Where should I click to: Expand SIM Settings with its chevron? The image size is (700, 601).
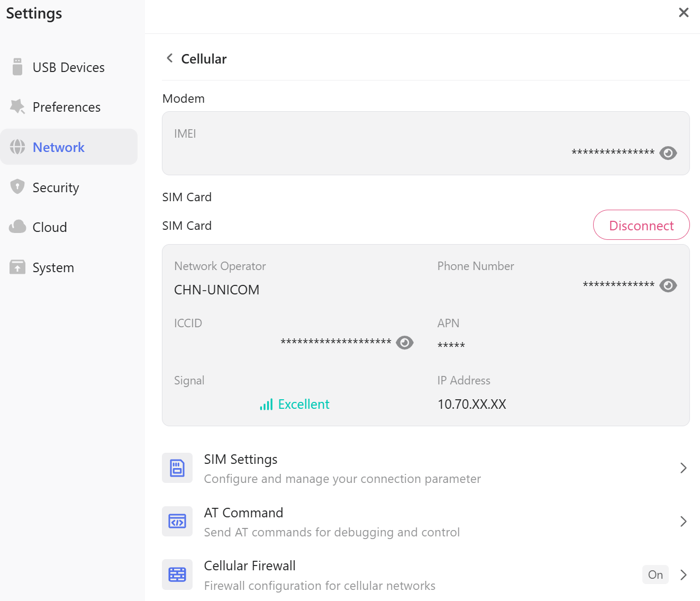coord(684,468)
